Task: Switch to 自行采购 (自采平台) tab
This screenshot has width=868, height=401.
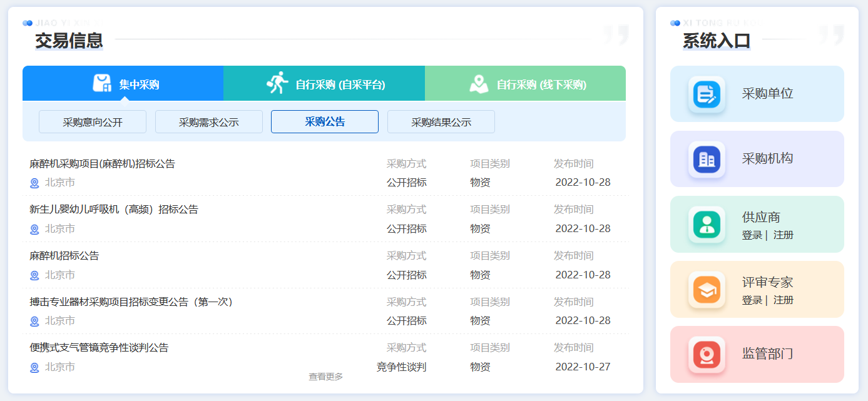Action: click(x=340, y=84)
